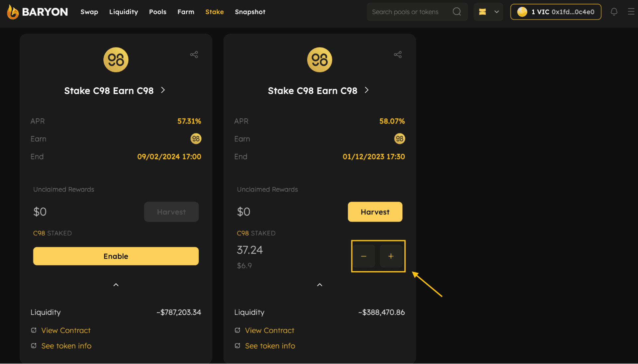Click the disabled Harvest button in the 57.31% APR card
The width and height of the screenshot is (638, 364).
[171, 212]
